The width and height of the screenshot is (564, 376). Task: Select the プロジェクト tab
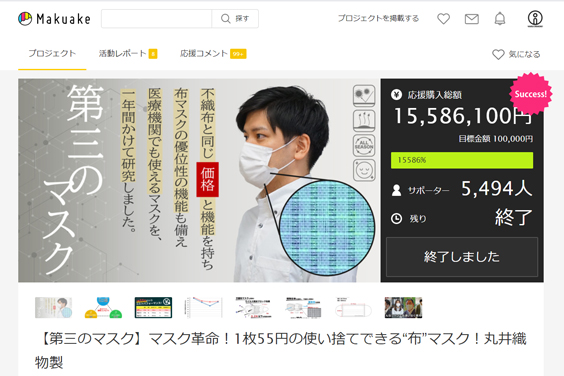click(52, 54)
